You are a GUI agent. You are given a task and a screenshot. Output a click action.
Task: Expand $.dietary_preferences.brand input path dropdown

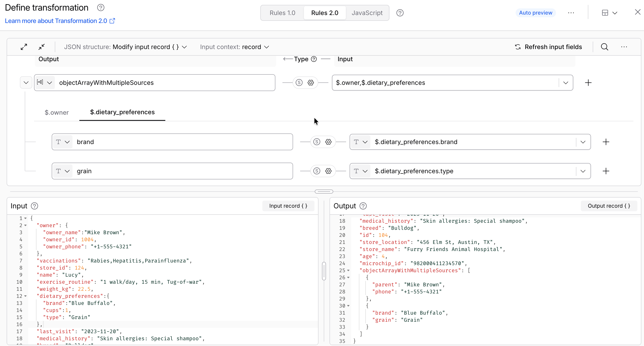[x=583, y=142]
